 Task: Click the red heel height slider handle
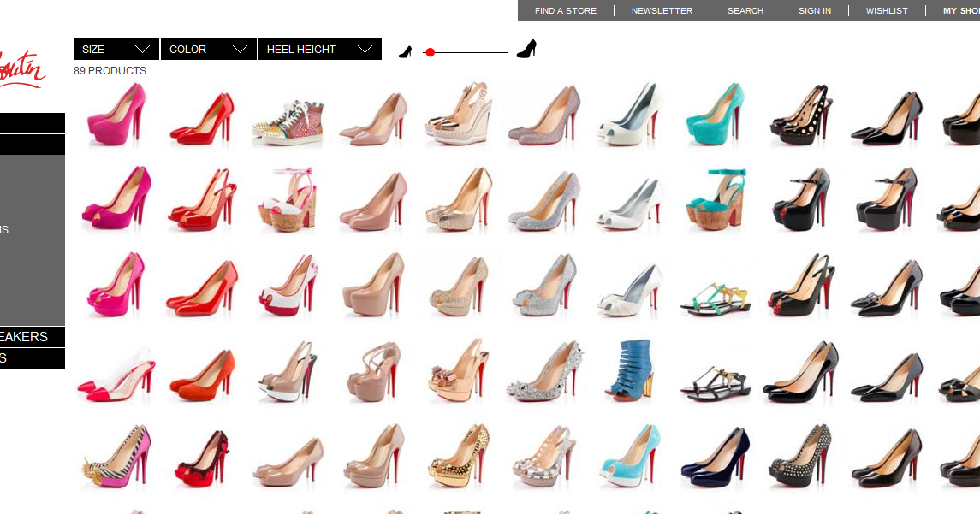point(430,52)
